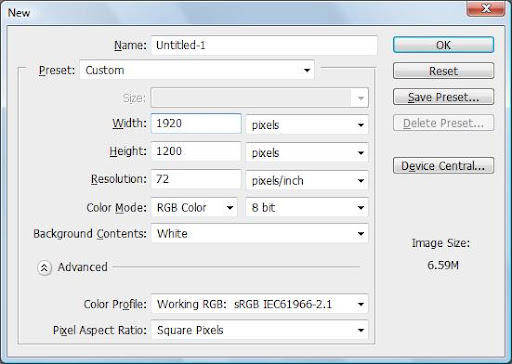Click the Name label
This screenshot has height=364, width=512.
click(x=130, y=45)
